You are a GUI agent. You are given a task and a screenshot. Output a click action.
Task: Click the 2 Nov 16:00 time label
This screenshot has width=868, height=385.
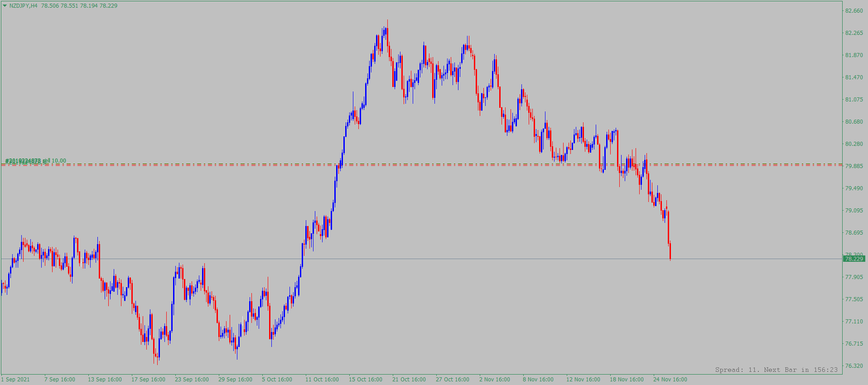tap(494, 380)
